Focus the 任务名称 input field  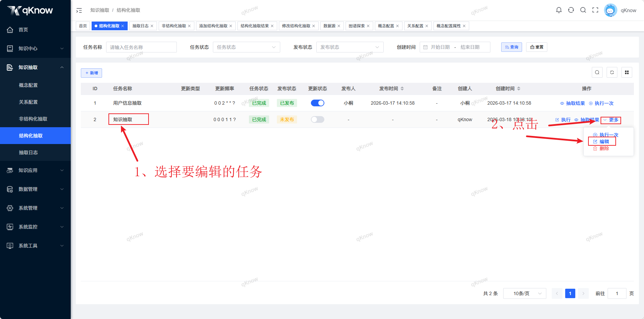(x=141, y=47)
